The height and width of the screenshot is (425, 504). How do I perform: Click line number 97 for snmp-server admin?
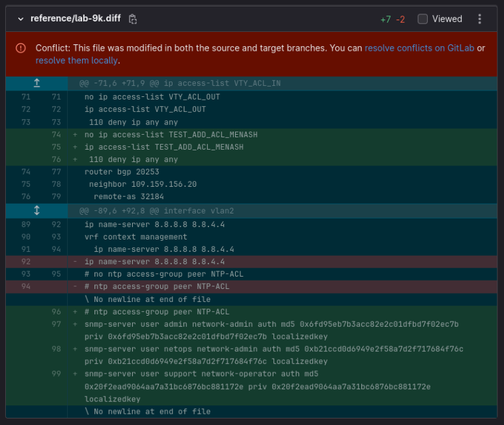point(56,324)
